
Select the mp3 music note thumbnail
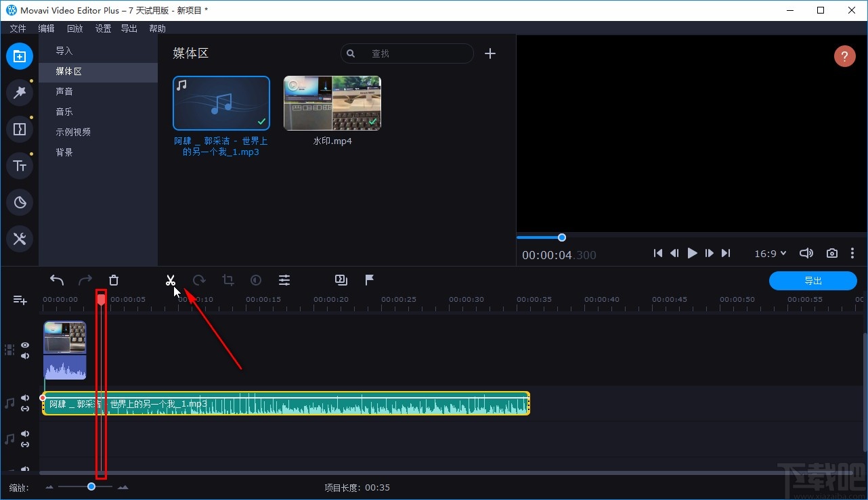(x=221, y=103)
